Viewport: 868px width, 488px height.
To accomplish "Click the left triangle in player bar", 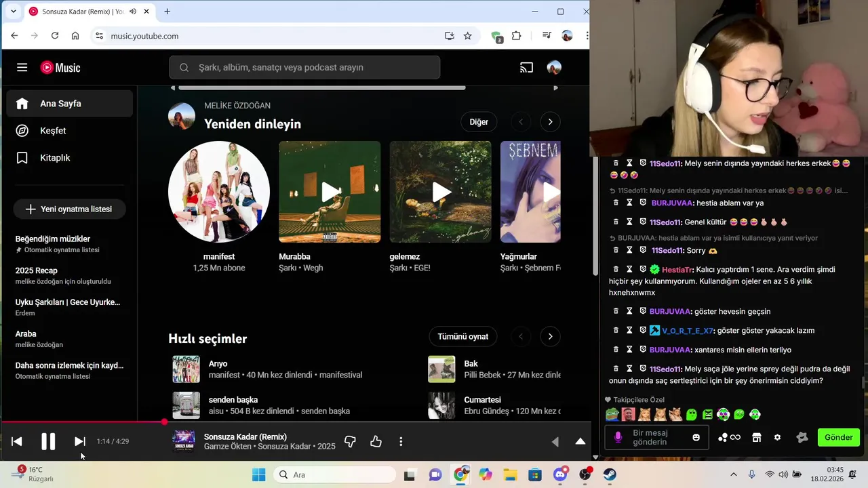I will [x=555, y=441].
